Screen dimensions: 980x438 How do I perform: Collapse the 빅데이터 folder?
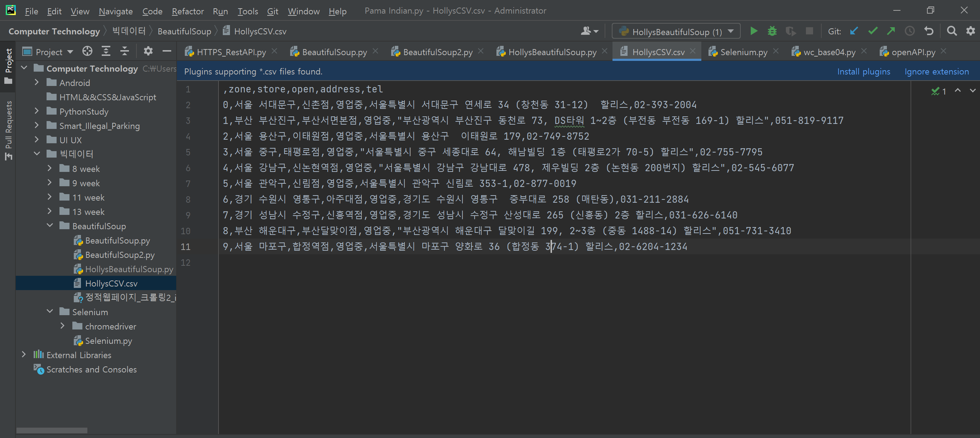coord(37,154)
